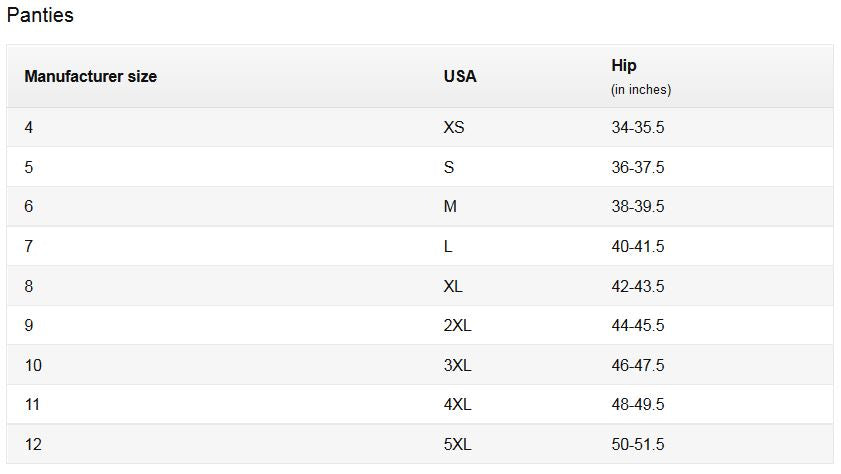This screenshot has height=474, width=841.
Task: Click the hip measurement 34-35.5
Action: [x=638, y=128]
